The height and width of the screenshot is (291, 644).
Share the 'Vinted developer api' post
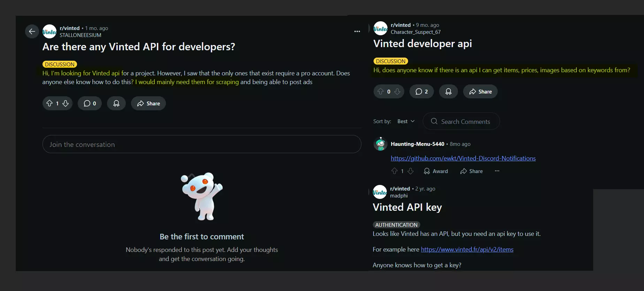pos(480,91)
